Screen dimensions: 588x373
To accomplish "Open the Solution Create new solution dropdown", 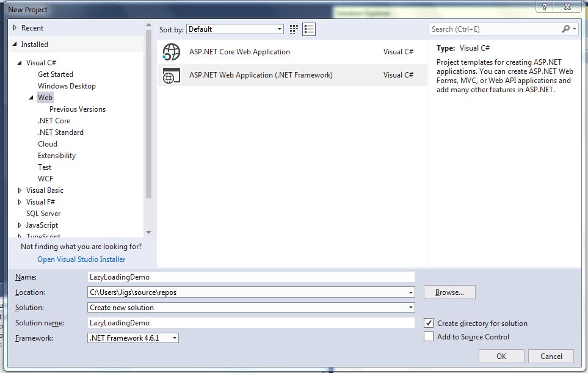I will click(411, 308).
